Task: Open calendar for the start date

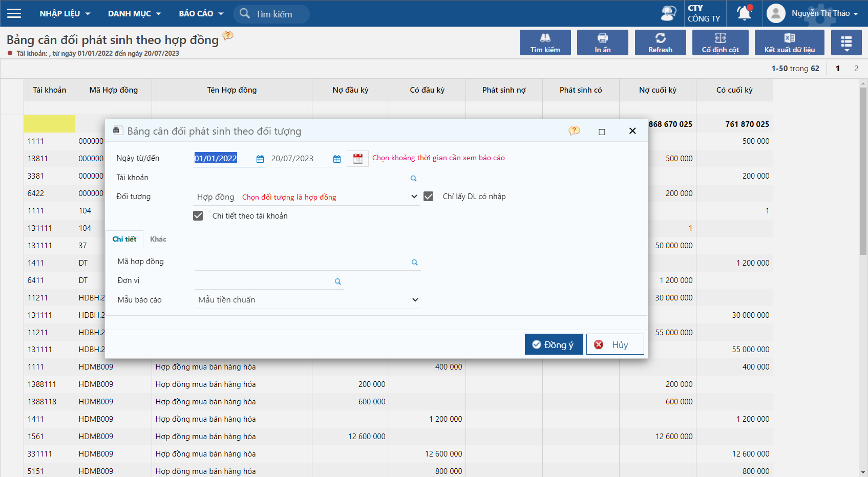Action: click(260, 159)
